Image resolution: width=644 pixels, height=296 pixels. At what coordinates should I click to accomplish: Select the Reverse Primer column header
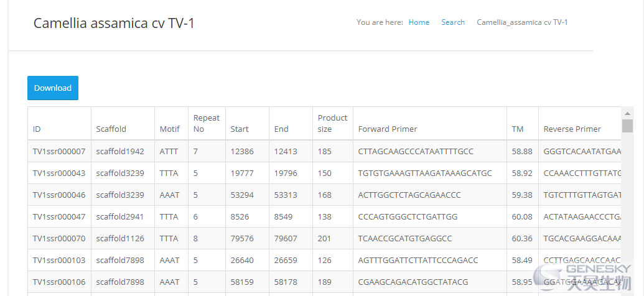tap(580, 124)
